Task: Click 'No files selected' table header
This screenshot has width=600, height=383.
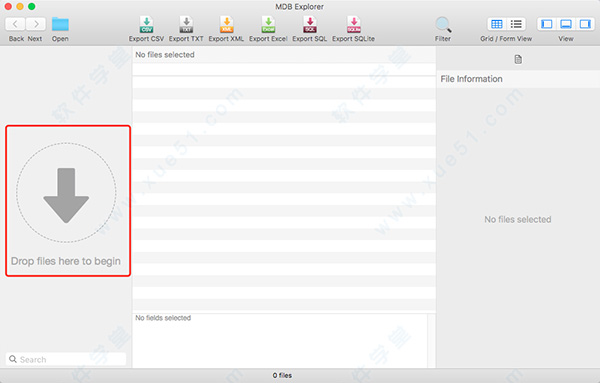Action: [x=165, y=55]
